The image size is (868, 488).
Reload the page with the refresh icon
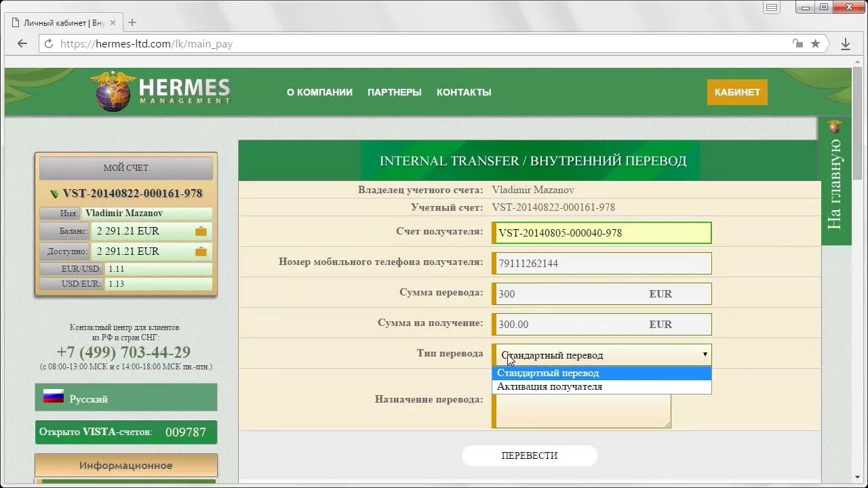[48, 43]
